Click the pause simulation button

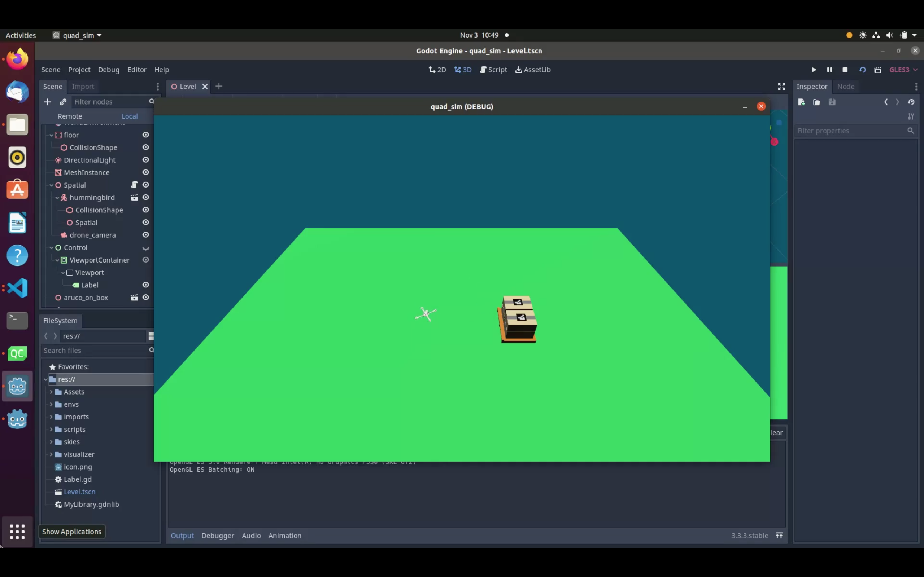[829, 69]
